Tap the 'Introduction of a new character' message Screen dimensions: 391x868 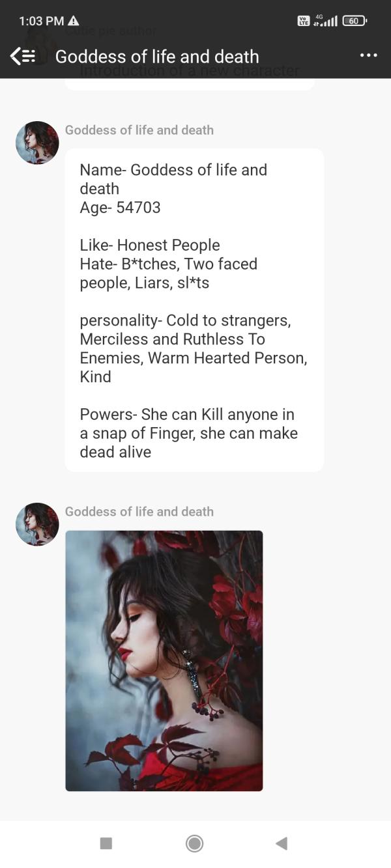pos(190,73)
